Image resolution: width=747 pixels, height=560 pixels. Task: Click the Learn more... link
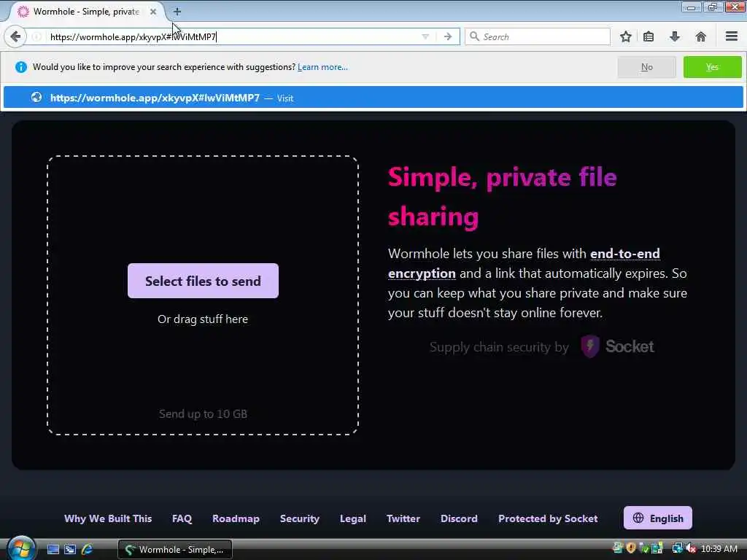click(322, 67)
